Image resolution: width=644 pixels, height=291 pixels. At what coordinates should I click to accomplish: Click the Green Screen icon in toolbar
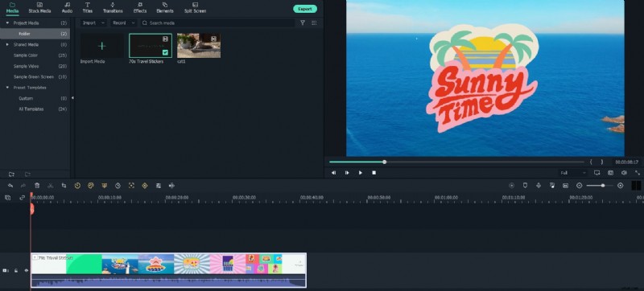pos(105,186)
